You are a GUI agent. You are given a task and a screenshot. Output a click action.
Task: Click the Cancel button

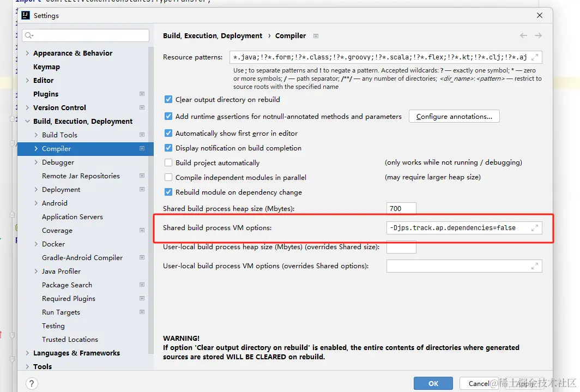click(x=479, y=383)
